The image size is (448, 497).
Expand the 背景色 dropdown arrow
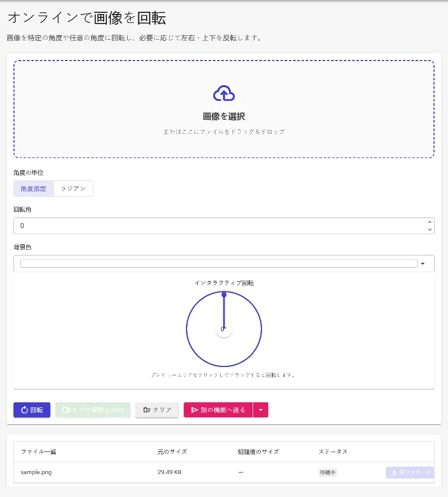(x=423, y=263)
